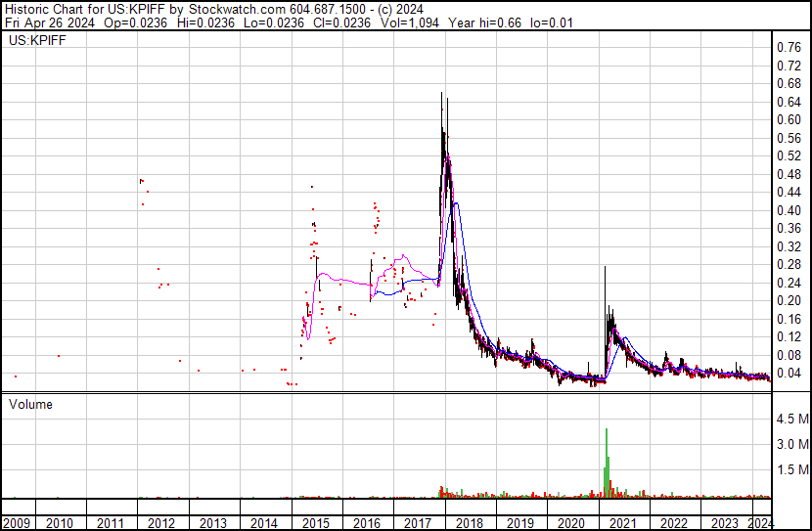
Task: Select the 2023 year label on axis
Action: point(725,523)
